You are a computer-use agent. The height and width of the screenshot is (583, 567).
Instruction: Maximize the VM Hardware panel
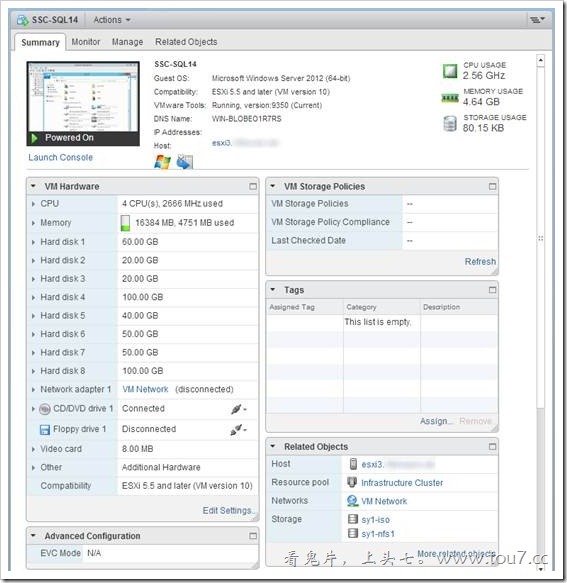point(253,186)
